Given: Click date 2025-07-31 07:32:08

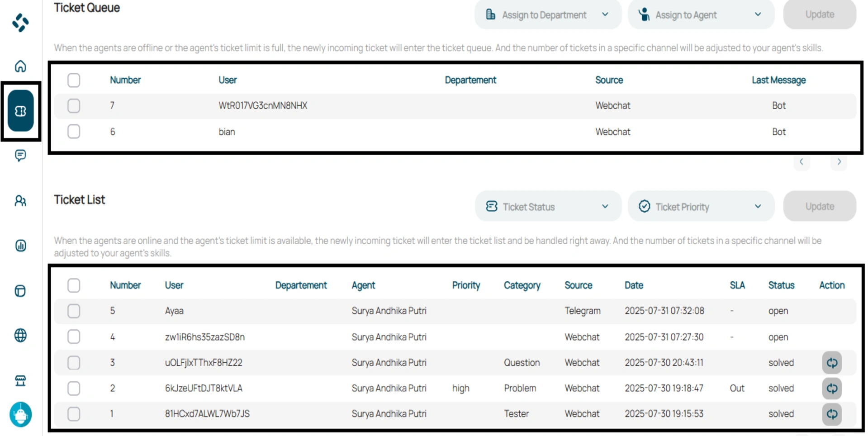Looking at the screenshot, I should [664, 311].
